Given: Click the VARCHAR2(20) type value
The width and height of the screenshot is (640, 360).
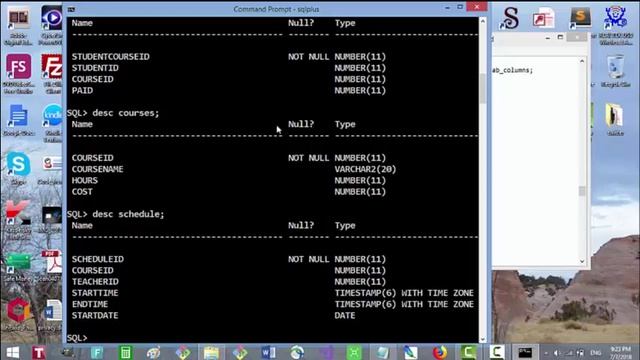Looking at the screenshot, I should pos(365,169).
